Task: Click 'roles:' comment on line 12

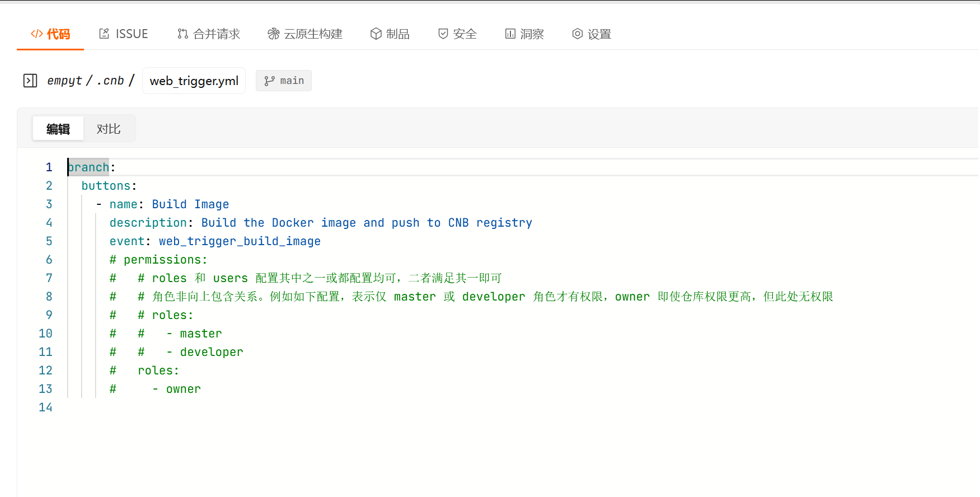Action: pyautogui.click(x=158, y=371)
